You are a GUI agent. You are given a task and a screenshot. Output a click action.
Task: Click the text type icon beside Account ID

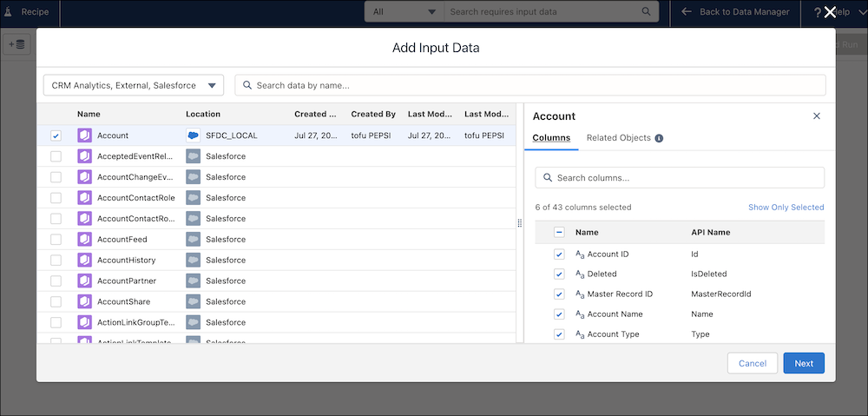(580, 254)
